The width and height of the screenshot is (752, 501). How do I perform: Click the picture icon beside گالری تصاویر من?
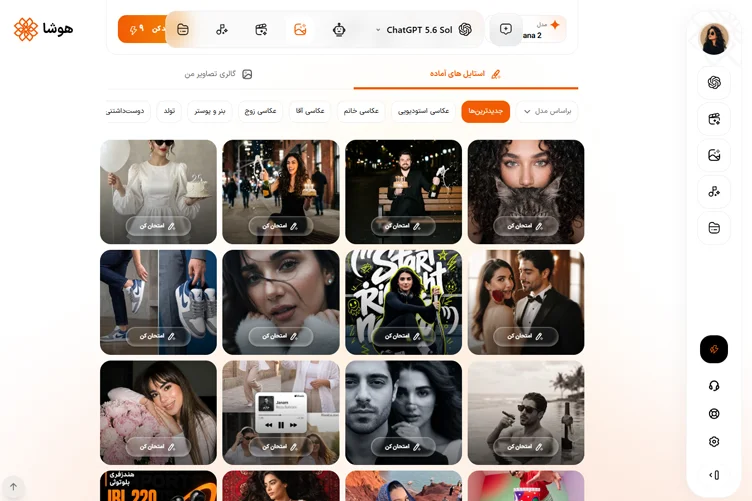tap(247, 74)
